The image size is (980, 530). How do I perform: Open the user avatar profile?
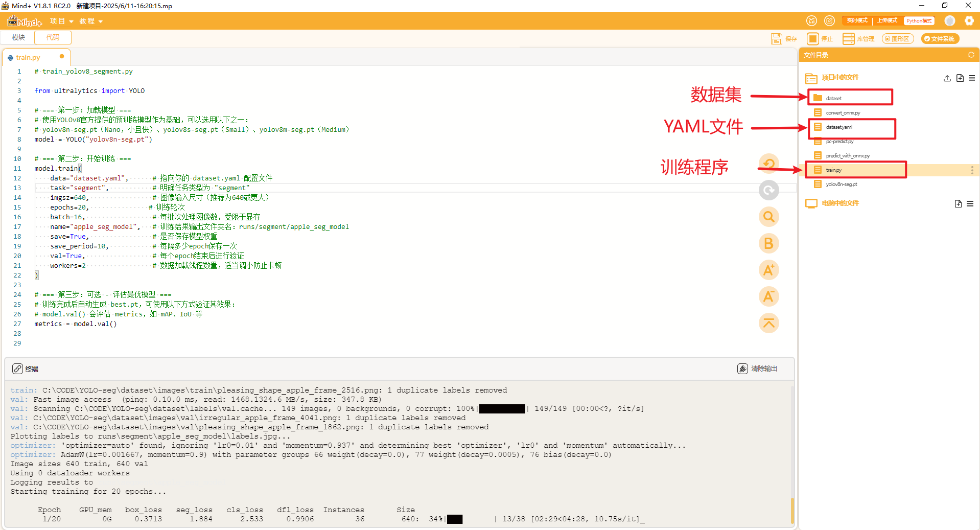pos(949,20)
